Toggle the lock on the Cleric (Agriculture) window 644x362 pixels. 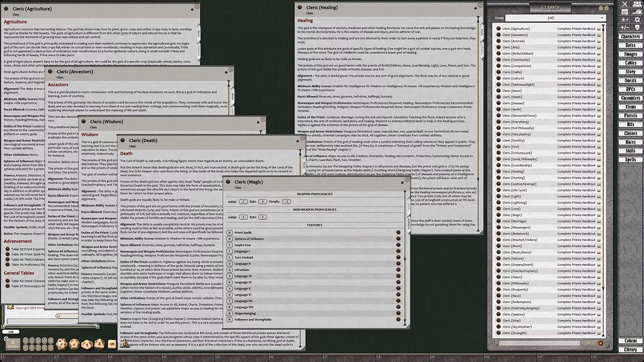(x=193, y=9)
